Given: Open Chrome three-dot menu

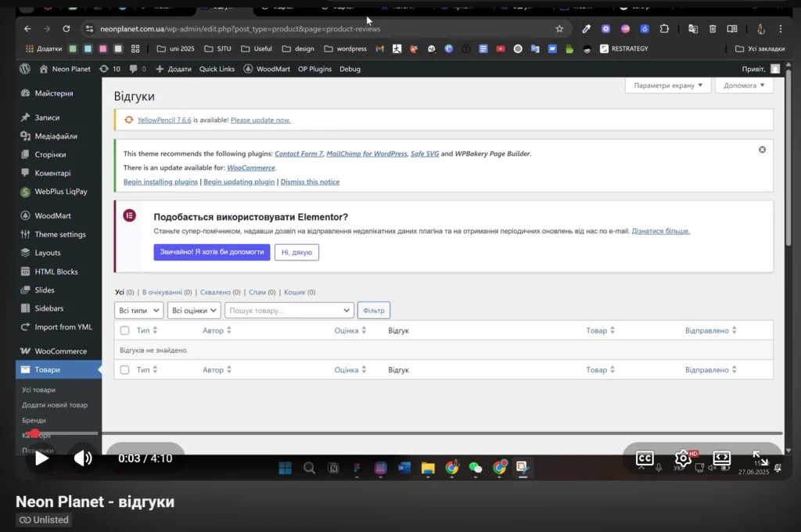Looking at the screenshot, I should tap(780, 29).
